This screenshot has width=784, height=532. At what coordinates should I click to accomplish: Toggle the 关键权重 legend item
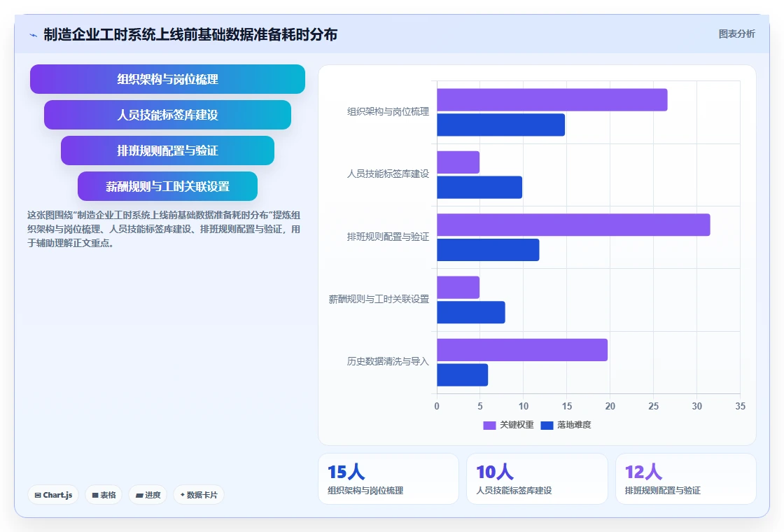(508, 425)
